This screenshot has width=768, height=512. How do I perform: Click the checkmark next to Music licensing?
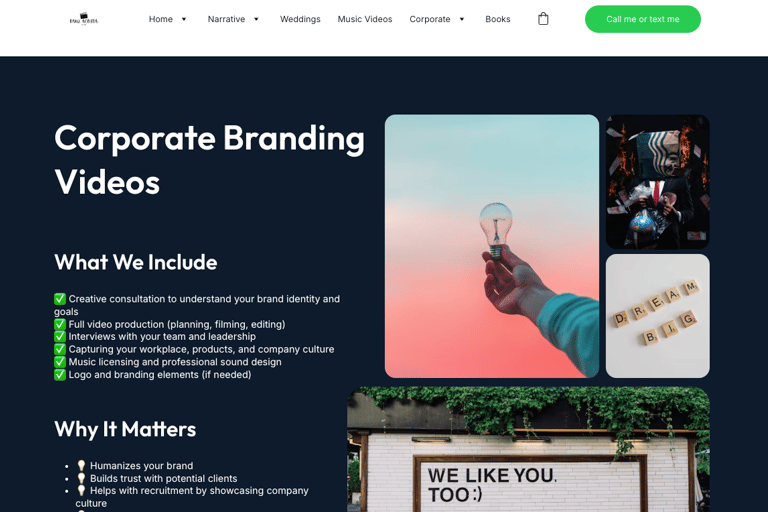[x=60, y=362]
